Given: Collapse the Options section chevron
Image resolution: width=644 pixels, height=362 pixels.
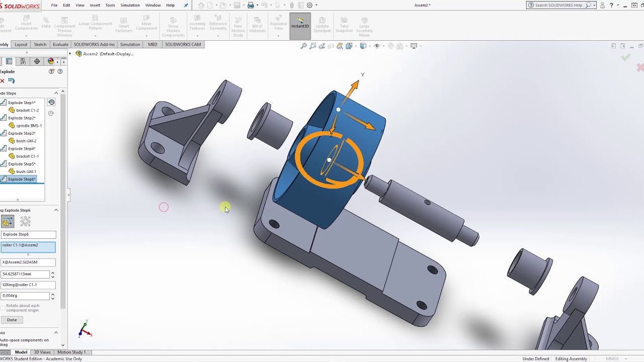Looking at the screenshot, I should coord(56,332).
